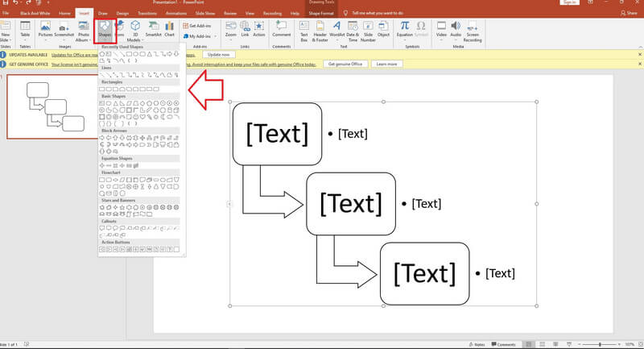Toggle the Comments pane
This screenshot has height=349, width=644.
504,344
